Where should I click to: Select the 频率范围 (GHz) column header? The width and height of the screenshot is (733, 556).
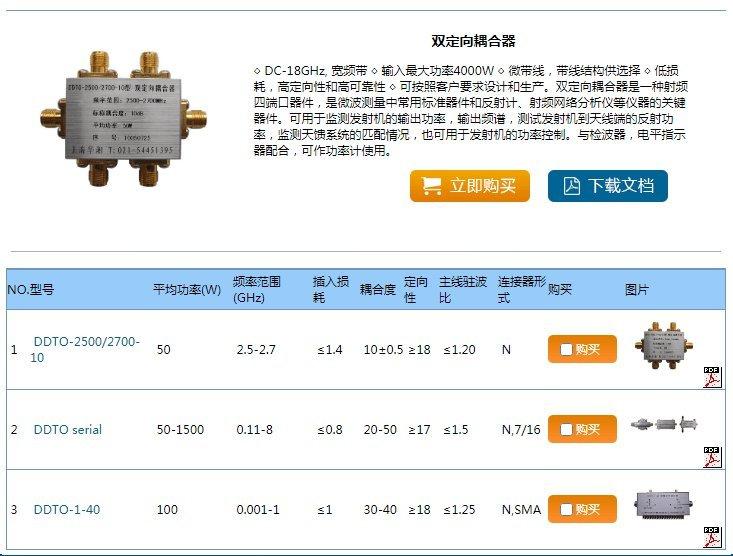[x=257, y=290]
